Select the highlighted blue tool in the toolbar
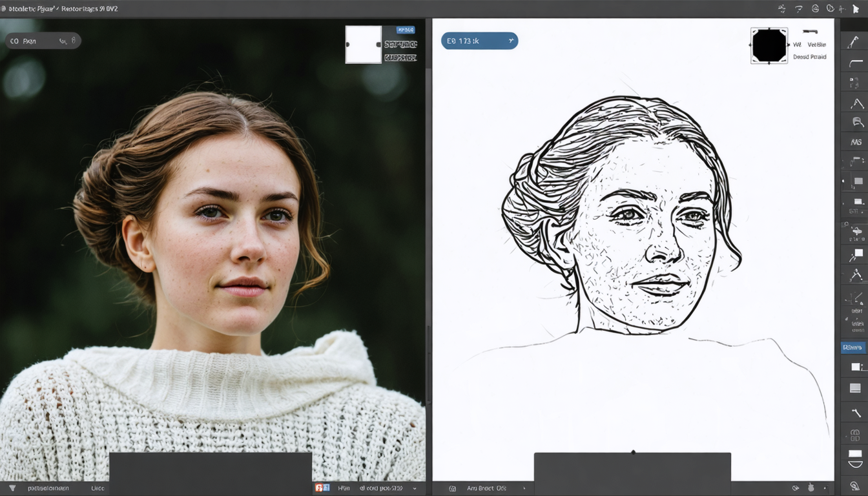This screenshot has width=868, height=496. pos(852,347)
